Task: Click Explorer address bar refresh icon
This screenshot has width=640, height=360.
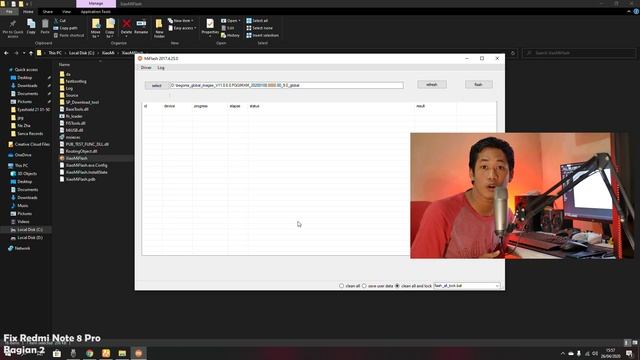Action: click(513, 53)
